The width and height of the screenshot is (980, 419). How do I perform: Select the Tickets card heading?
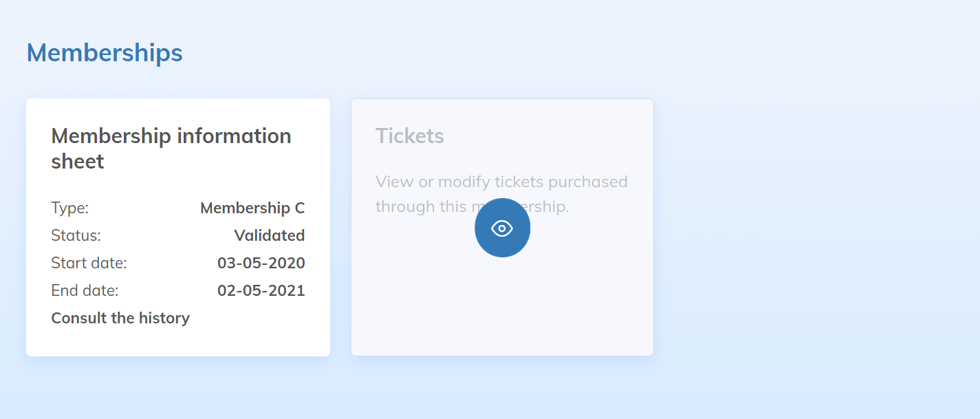410,136
